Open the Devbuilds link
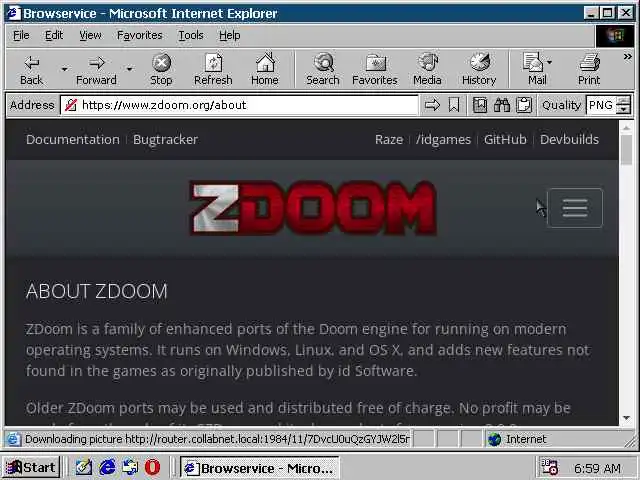This screenshot has width=640, height=480. (x=569, y=140)
